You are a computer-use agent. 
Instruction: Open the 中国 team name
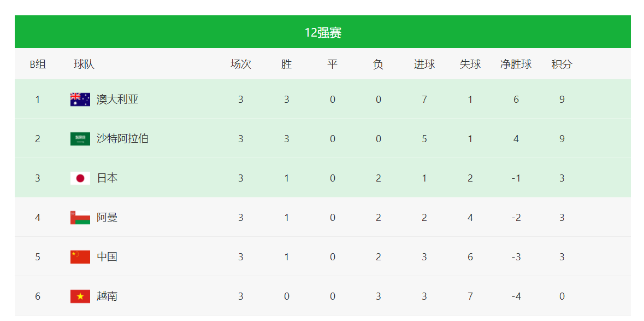click(107, 257)
